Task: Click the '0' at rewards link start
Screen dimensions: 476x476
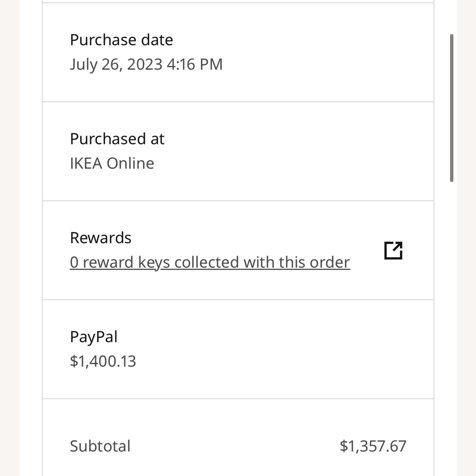Action: click(74, 262)
